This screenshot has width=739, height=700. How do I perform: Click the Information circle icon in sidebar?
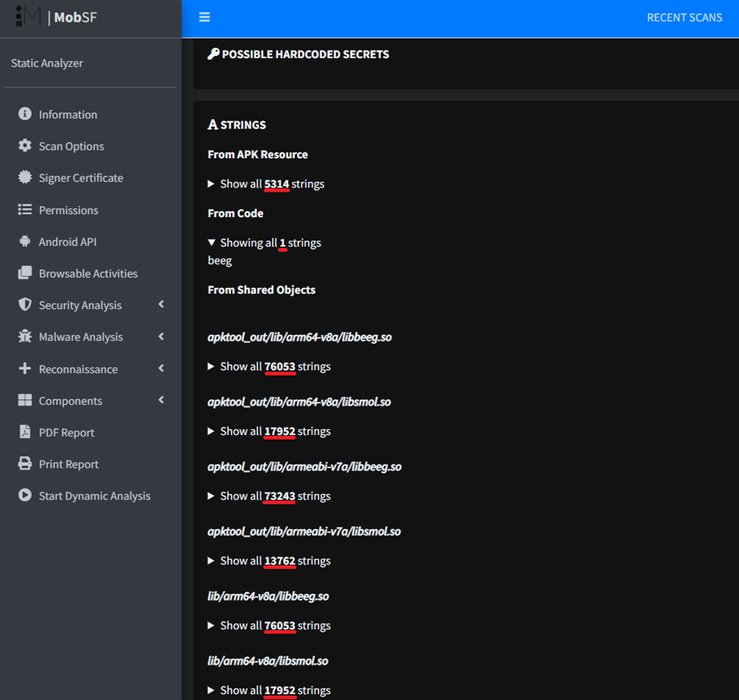25,114
